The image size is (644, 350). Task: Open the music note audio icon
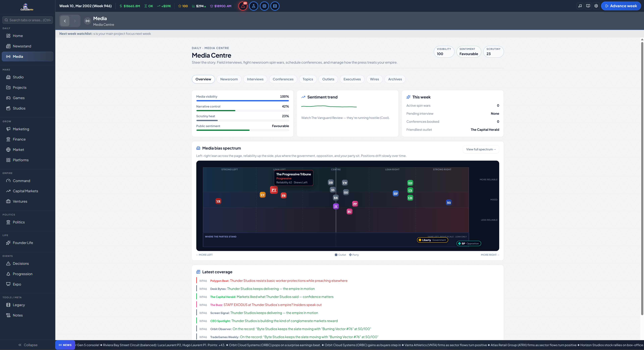click(580, 6)
